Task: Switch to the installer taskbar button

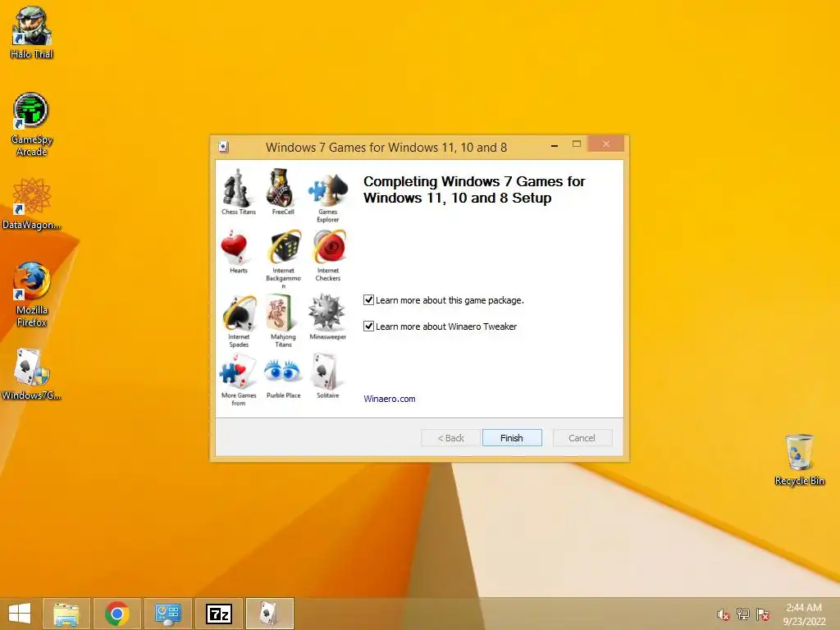Action: (269, 614)
